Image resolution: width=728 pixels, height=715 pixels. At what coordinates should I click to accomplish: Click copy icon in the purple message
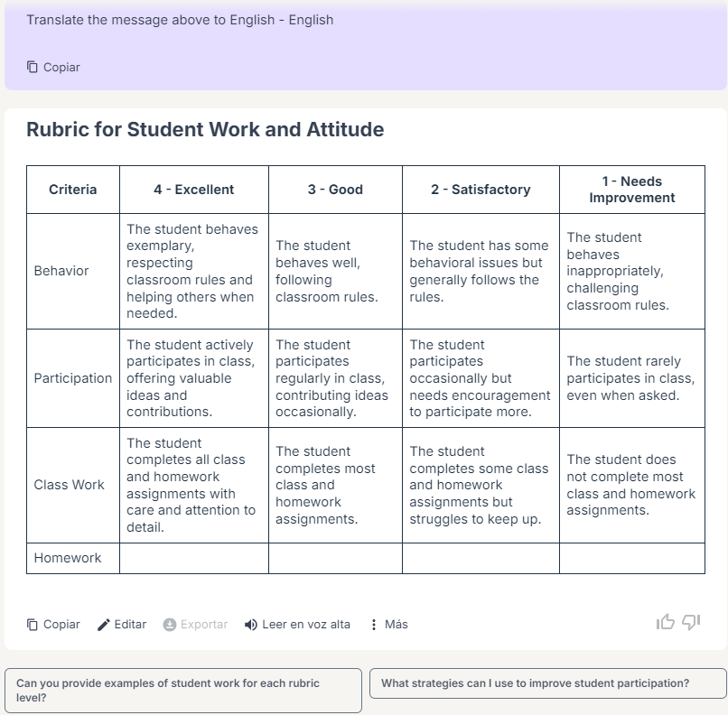pos(33,67)
